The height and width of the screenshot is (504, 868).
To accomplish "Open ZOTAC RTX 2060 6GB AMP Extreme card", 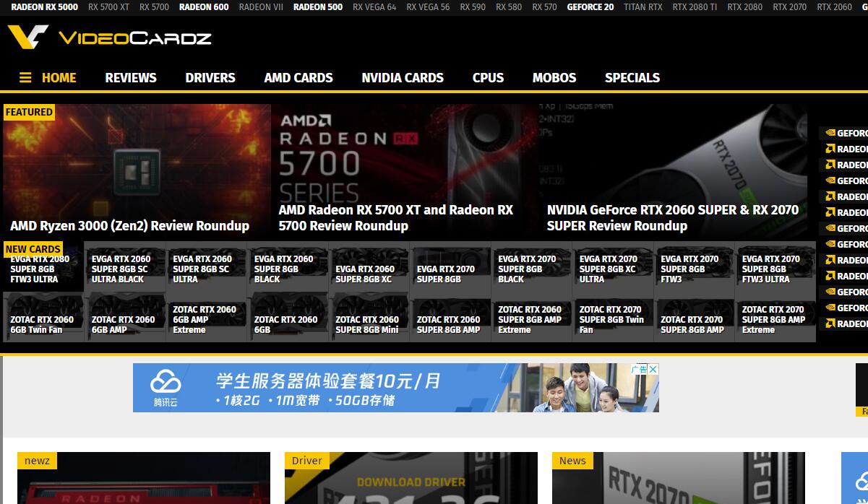I will point(206,317).
